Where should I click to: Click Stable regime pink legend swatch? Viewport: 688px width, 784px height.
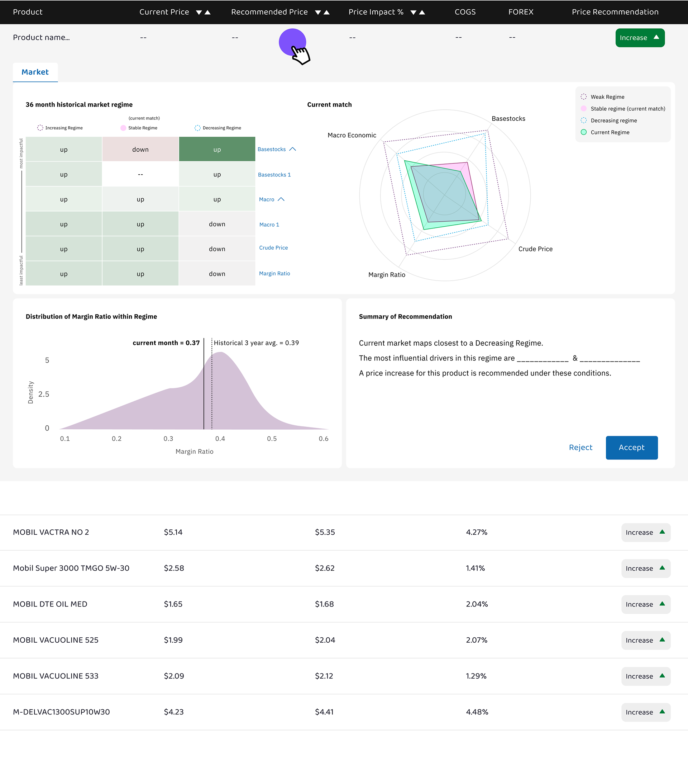point(583,109)
